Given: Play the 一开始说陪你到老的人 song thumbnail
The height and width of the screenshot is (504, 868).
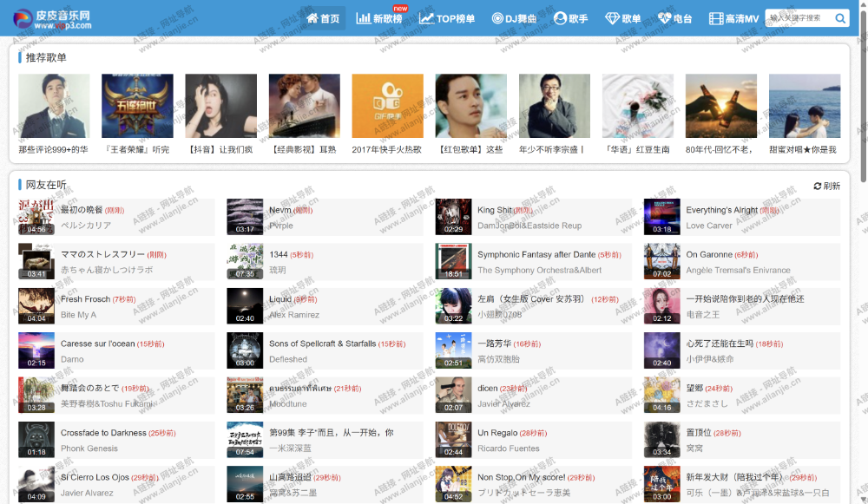Looking at the screenshot, I should point(662,306).
